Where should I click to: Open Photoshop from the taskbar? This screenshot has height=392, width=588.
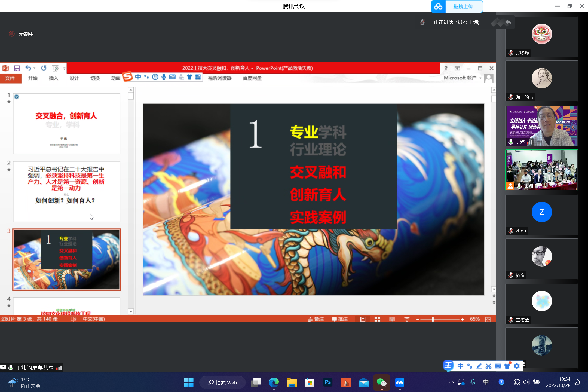(327, 382)
